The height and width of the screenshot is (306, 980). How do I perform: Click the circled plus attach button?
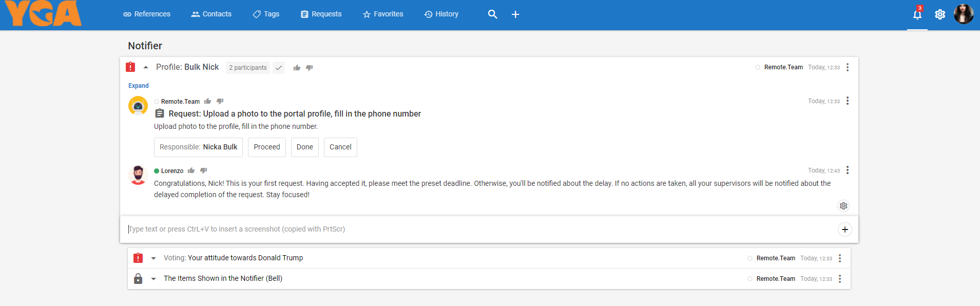[845, 229]
